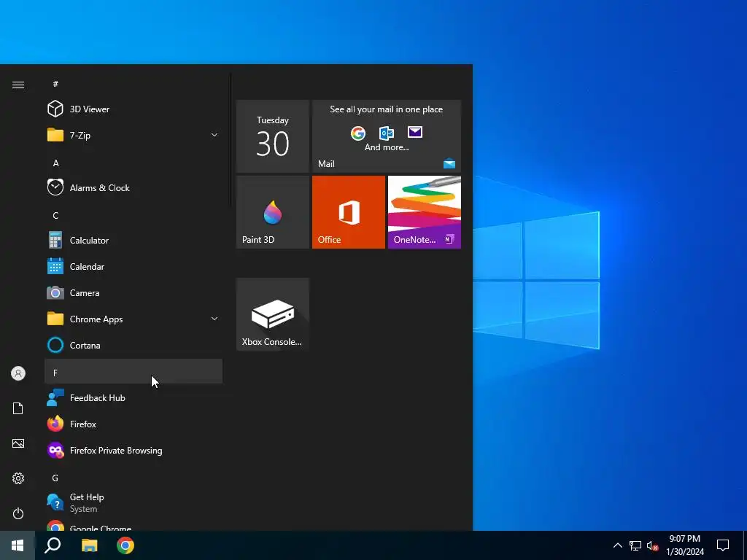This screenshot has height=560, width=747.
Task: Open the Calculator app
Action: [x=133, y=241]
